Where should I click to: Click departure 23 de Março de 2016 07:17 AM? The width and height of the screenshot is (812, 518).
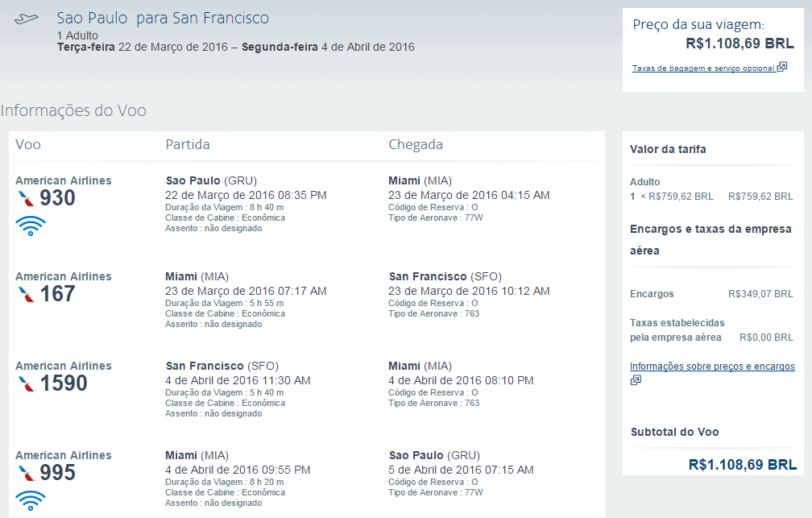pyautogui.click(x=246, y=291)
